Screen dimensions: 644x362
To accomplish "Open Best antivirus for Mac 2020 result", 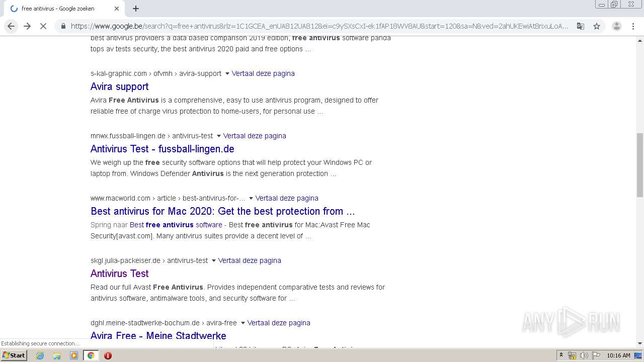I will click(222, 211).
